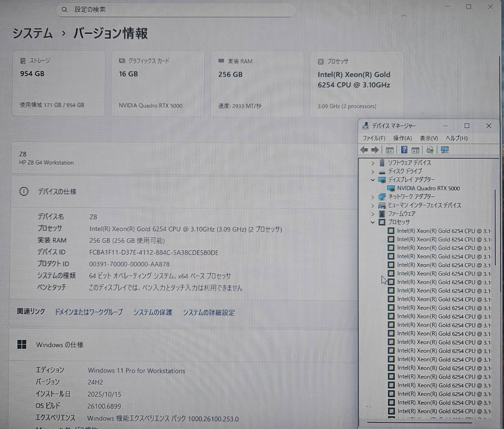The image size is (504, 429).
Task: Expand the ネットワーク アダプター tree node
Action: tap(372, 197)
